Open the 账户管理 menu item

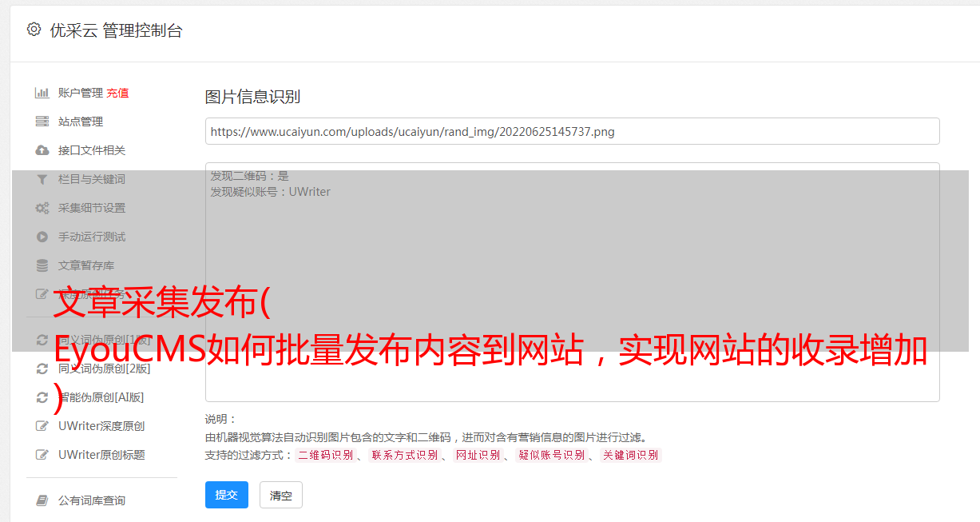pos(81,93)
